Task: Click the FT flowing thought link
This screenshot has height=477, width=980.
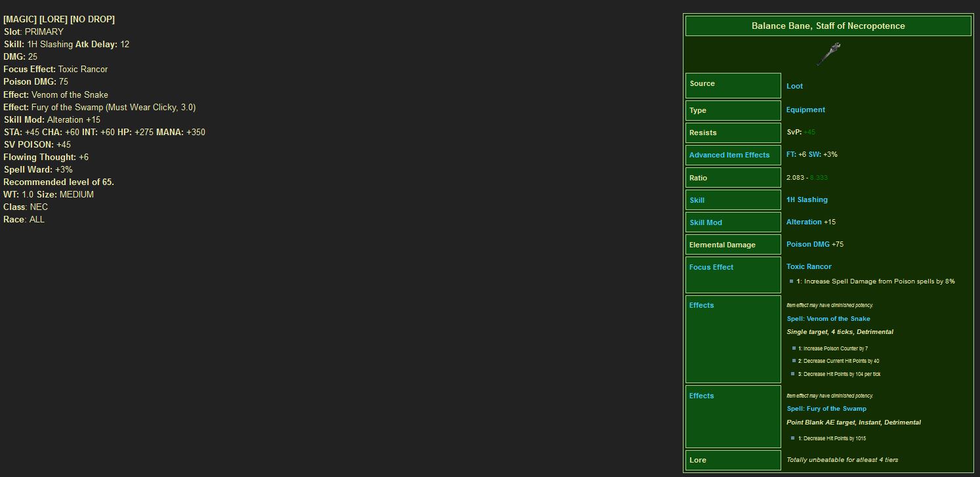Action: tap(791, 154)
